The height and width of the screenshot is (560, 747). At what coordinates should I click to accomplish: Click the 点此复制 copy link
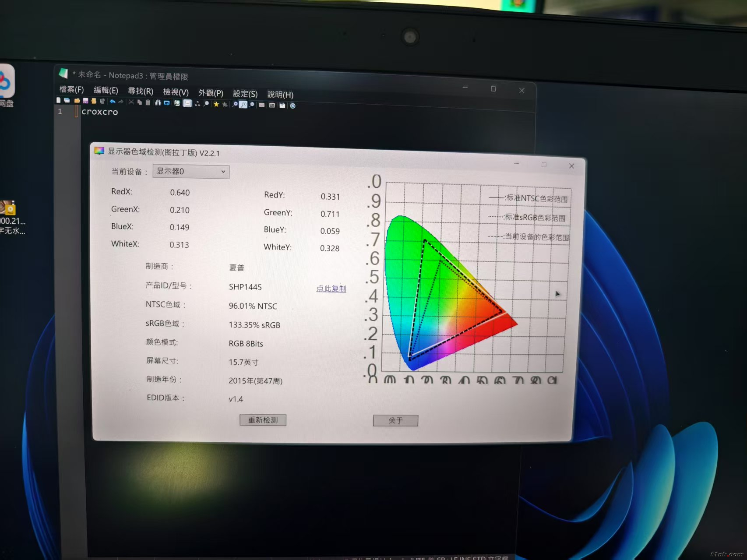[x=331, y=289]
